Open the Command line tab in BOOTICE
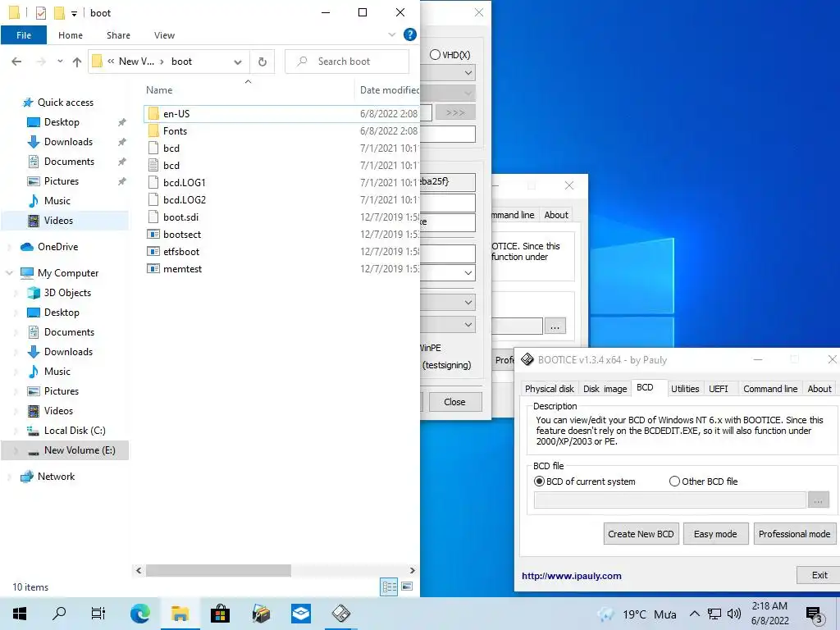Screen dimensions: 840x630 pyautogui.click(x=769, y=388)
